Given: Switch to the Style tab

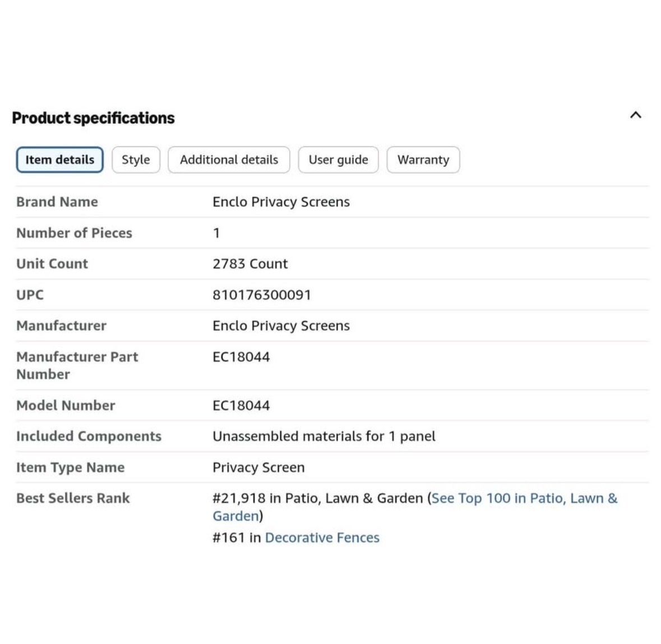Looking at the screenshot, I should click(x=136, y=160).
